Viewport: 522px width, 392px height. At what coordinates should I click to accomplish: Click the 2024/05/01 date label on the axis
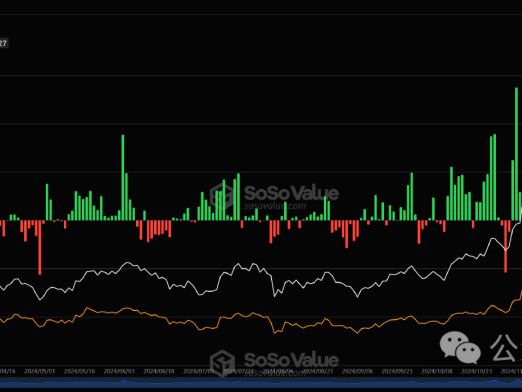(40, 371)
